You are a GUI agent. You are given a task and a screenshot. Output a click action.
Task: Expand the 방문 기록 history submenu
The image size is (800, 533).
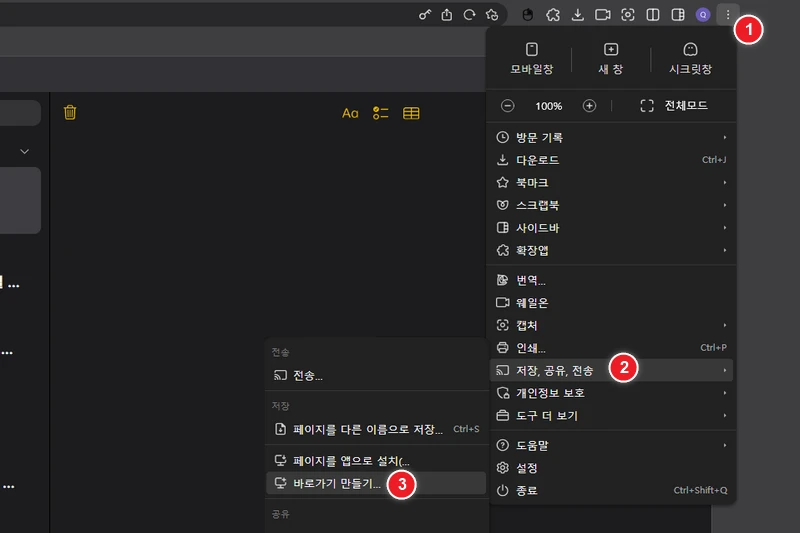tap(611, 137)
